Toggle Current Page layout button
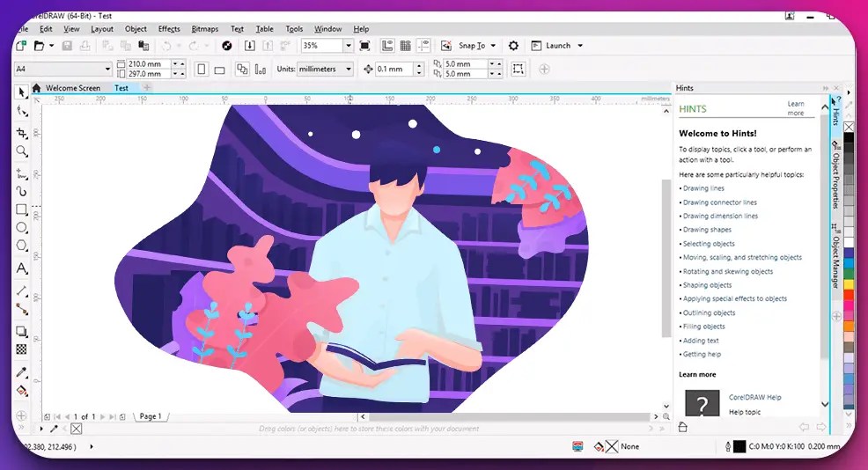This screenshot has width=868, height=470. coord(261,70)
